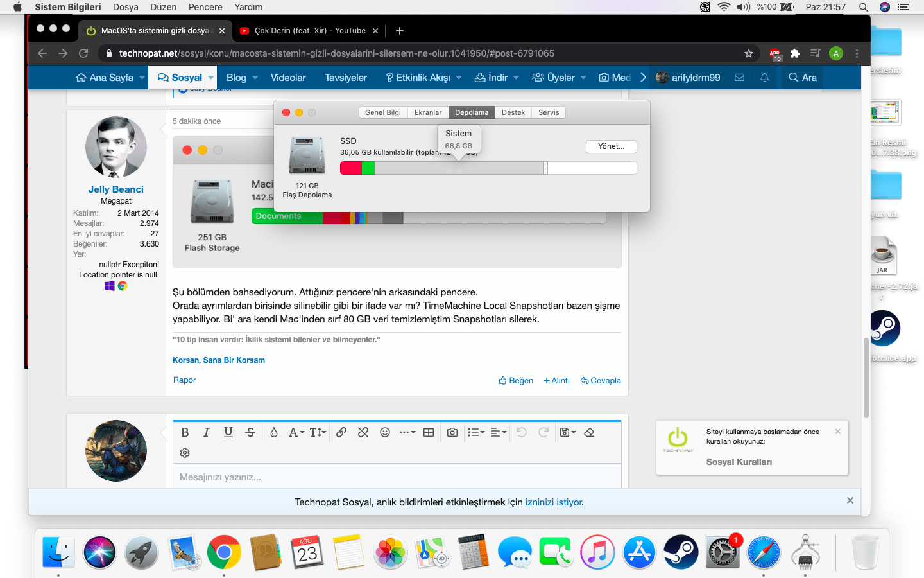Image resolution: width=924 pixels, height=578 pixels.
Task: Open the arifyldrm99 account menu
Action: click(688, 78)
